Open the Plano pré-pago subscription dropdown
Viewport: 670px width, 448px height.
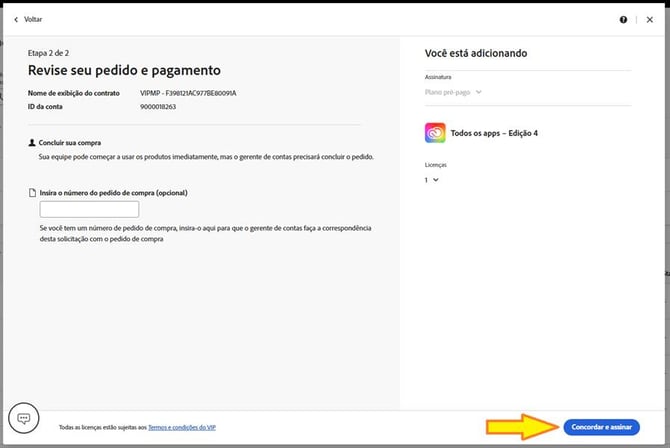pyautogui.click(x=453, y=92)
